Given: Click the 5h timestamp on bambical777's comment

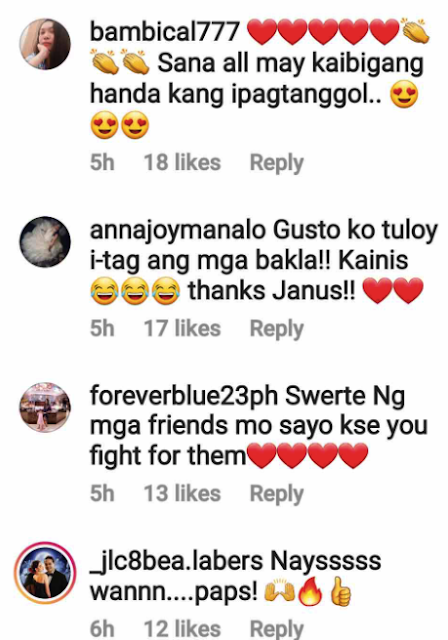Looking at the screenshot, I should (102, 162).
